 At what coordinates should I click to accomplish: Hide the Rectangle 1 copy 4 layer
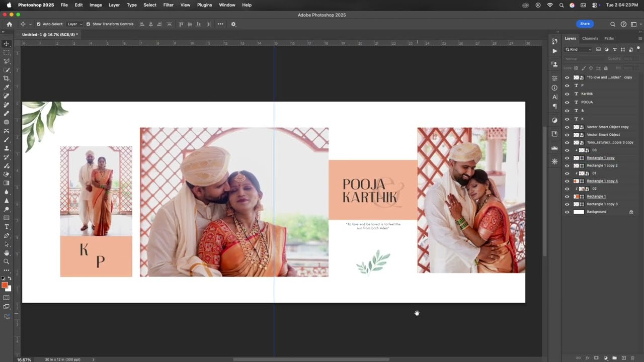[567, 181]
